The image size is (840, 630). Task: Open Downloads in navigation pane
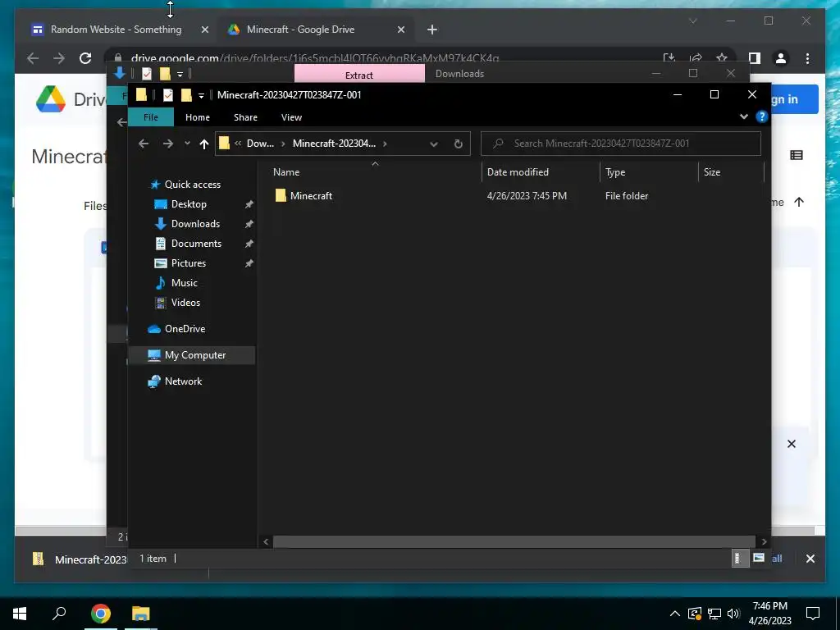(x=195, y=224)
